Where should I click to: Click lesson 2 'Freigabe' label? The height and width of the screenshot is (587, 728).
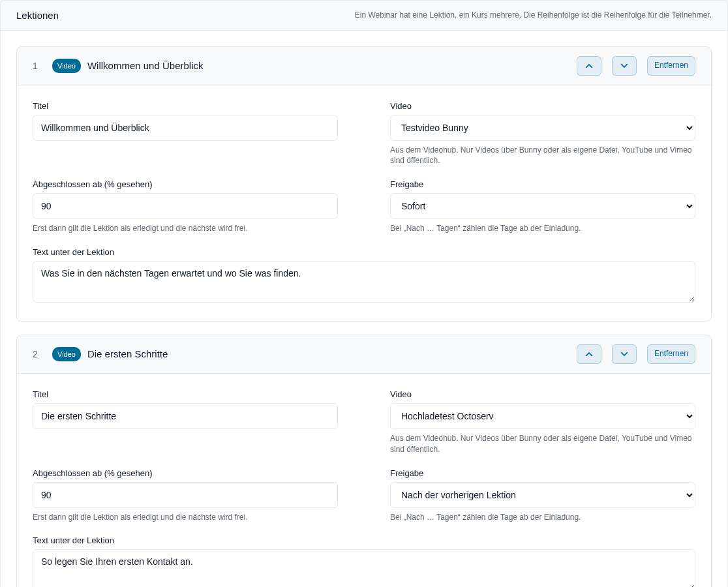(x=406, y=474)
